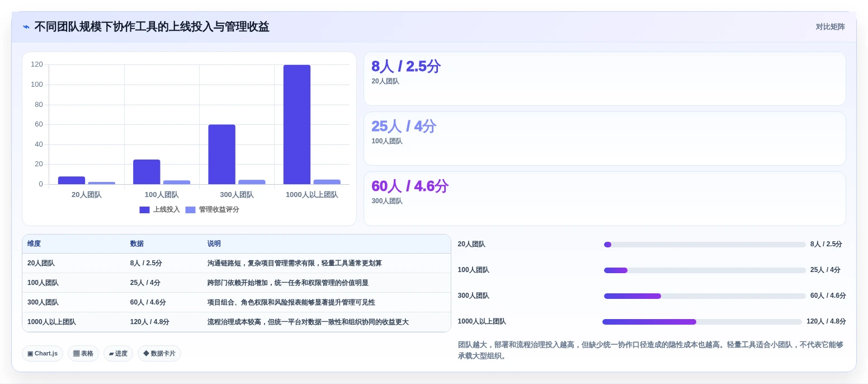Click the chart x-axis label 300人团队

click(237, 195)
